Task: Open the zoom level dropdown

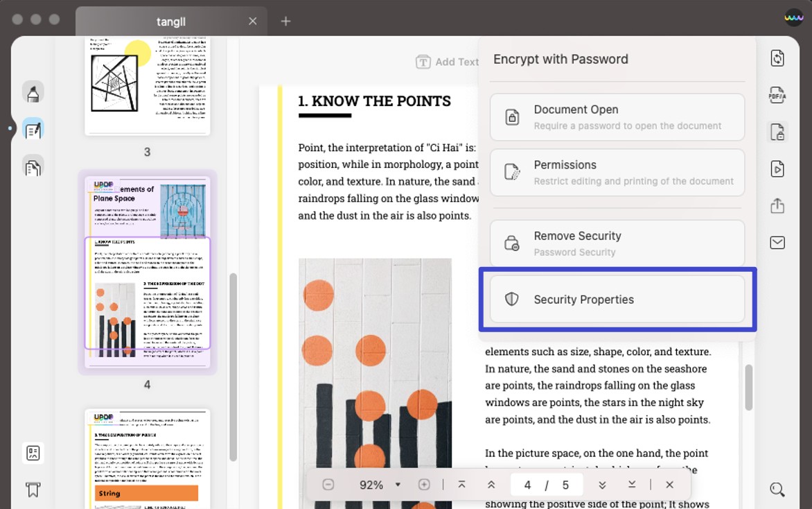Action: [398, 485]
